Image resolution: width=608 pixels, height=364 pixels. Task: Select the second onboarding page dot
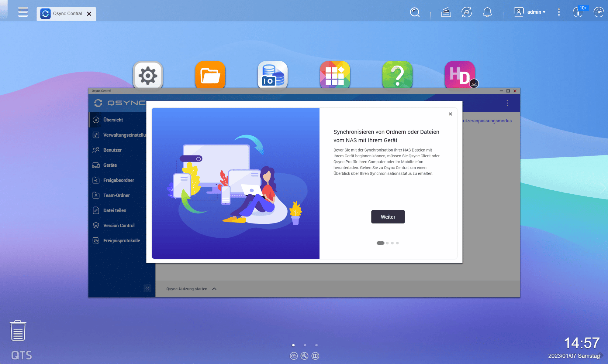click(x=387, y=243)
